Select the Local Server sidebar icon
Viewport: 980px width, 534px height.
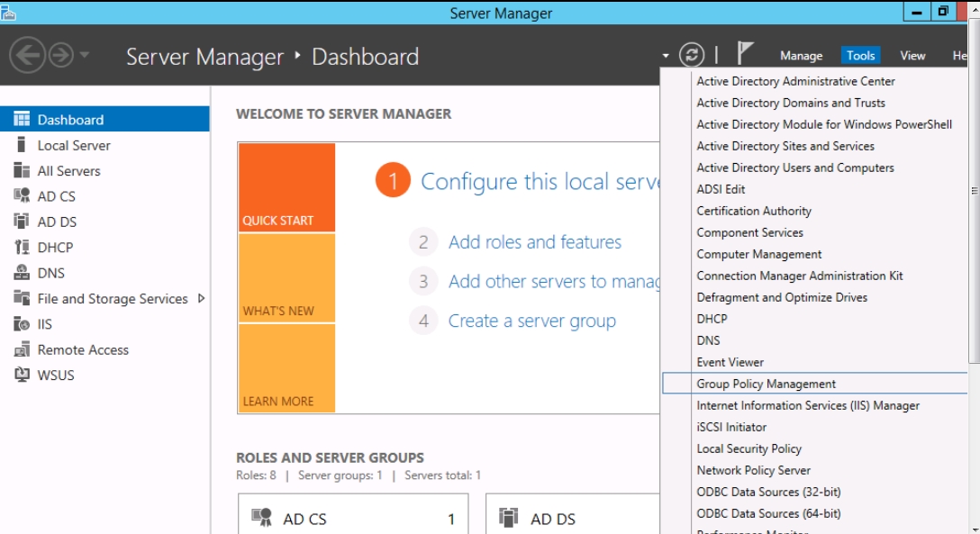22,145
